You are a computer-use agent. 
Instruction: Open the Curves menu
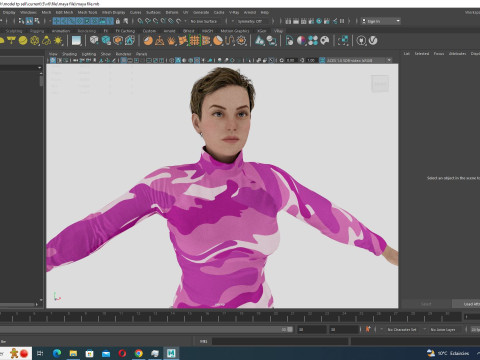[135, 12]
